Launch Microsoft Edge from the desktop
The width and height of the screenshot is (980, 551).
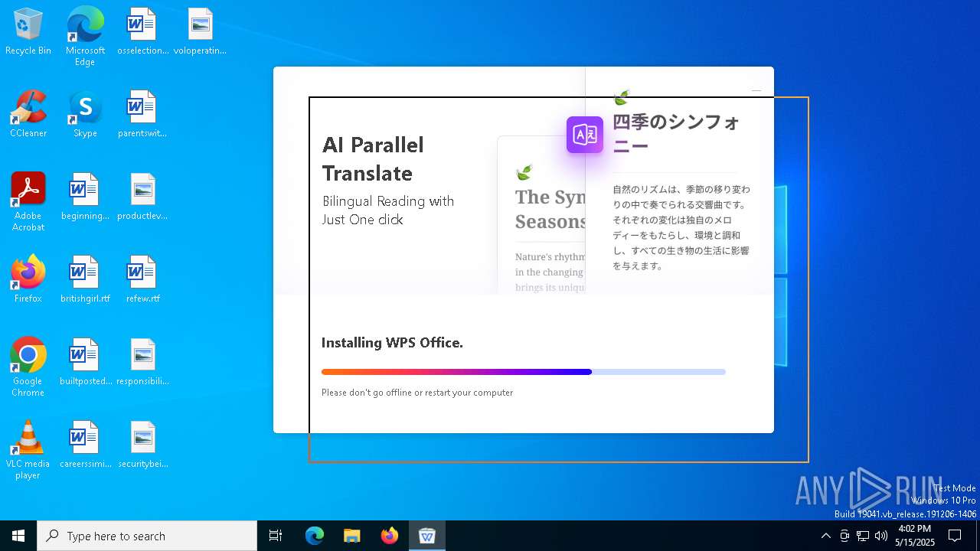(x=85, y=36)
